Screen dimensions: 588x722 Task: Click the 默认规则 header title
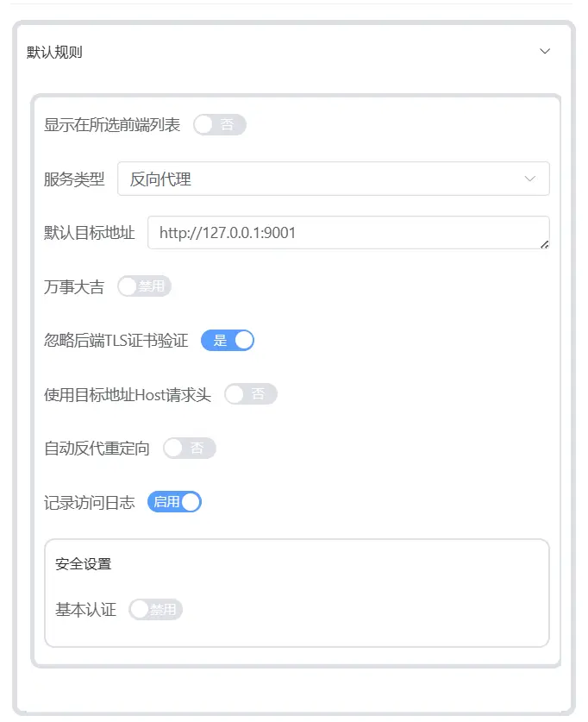[54, 52]
